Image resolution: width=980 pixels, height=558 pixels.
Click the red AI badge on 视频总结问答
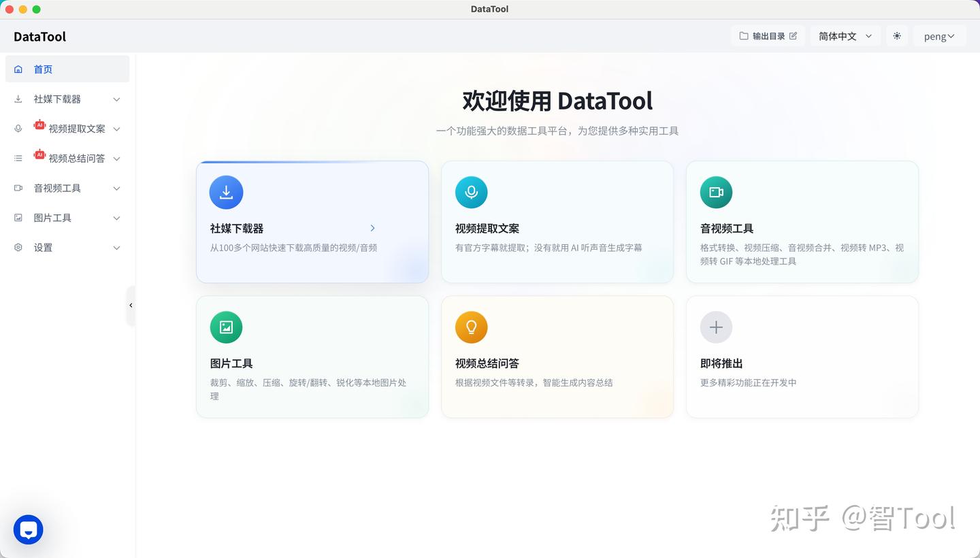pos(39,154)
